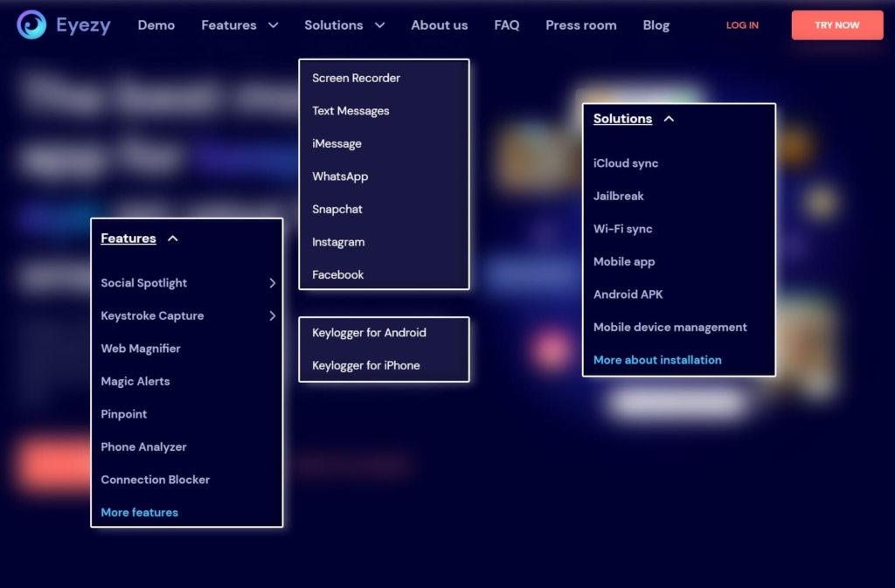The height and width of the screenshot is (588, 895).
Task: Open More about installation link
Action: [x=657, y=360]
